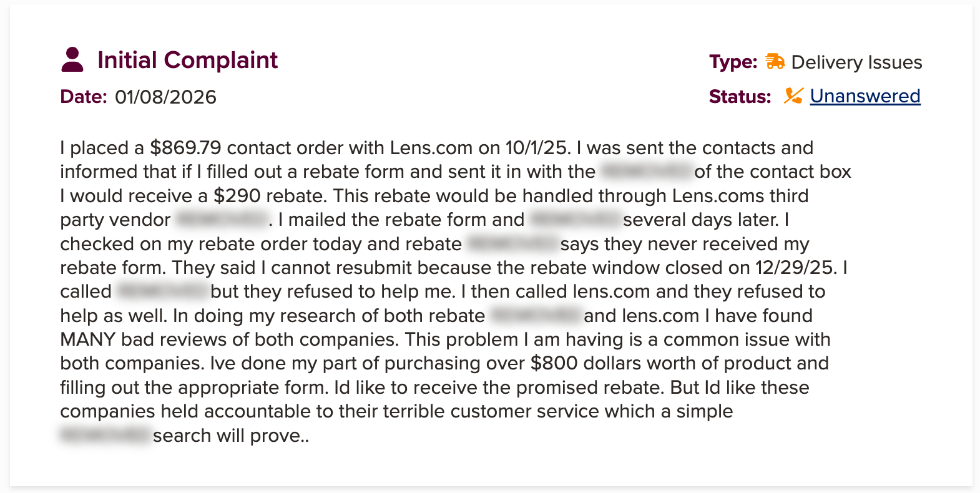This screenshot has width=980, height=493.
Task: Click the Type label
Action: [x=733, y=62]
